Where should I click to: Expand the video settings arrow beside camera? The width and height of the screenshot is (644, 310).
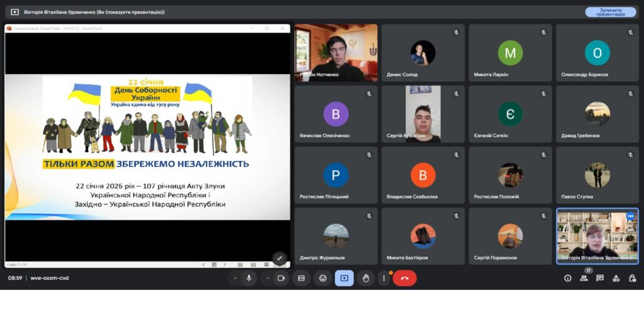tap(267, 278)
